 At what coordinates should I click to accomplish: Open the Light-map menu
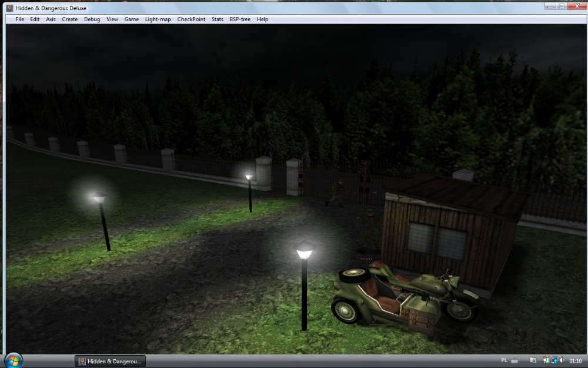(158, 19)
